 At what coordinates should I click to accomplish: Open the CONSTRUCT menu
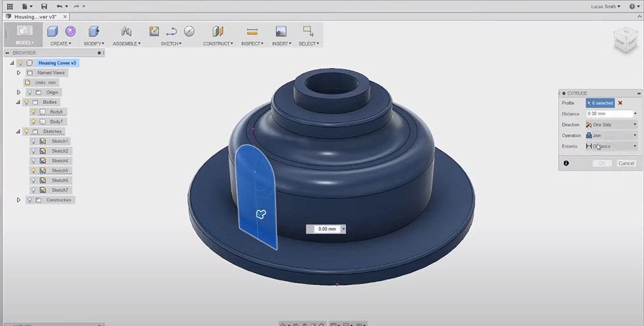point(217,44)
